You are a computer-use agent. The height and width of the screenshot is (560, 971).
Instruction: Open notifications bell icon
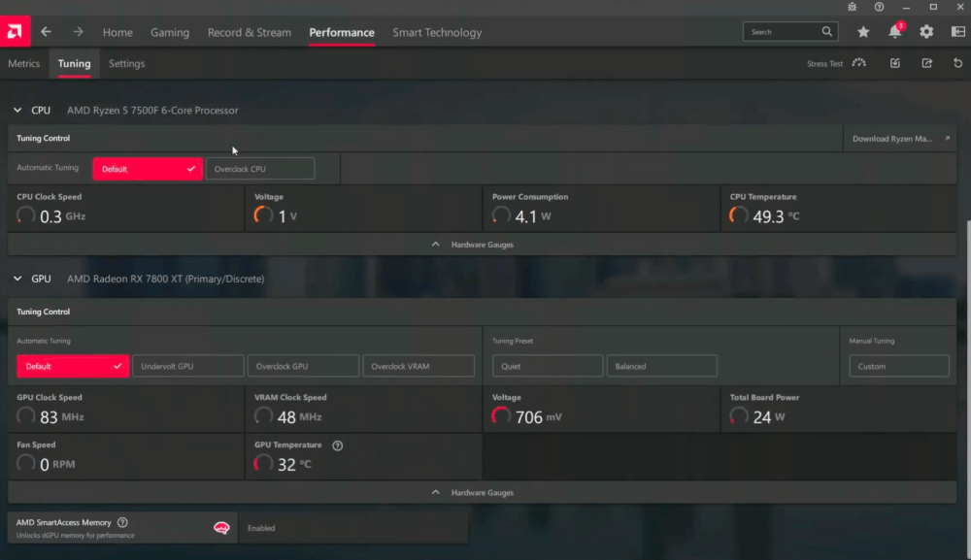[895, 31]
